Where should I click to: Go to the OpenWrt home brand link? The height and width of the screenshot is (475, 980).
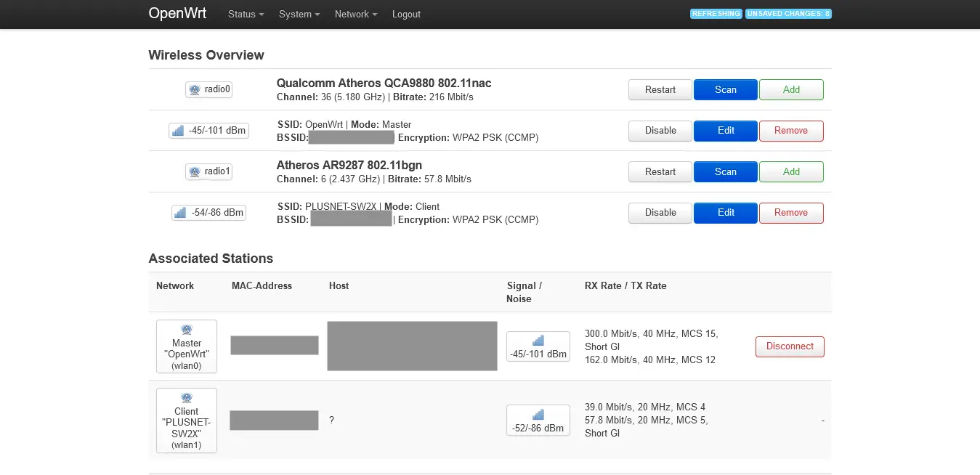pyautogui.click(x=178, y=13)
